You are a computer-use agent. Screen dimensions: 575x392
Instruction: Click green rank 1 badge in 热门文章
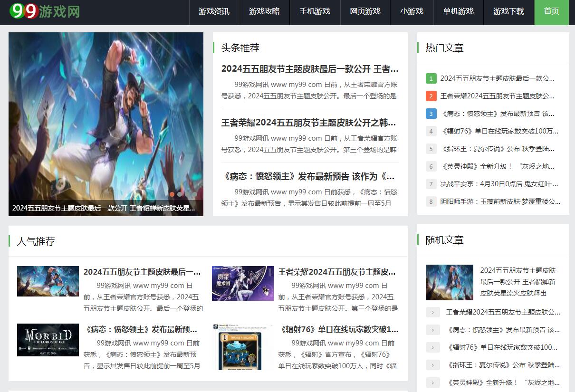pyautogui.click(x=431, y=78)
